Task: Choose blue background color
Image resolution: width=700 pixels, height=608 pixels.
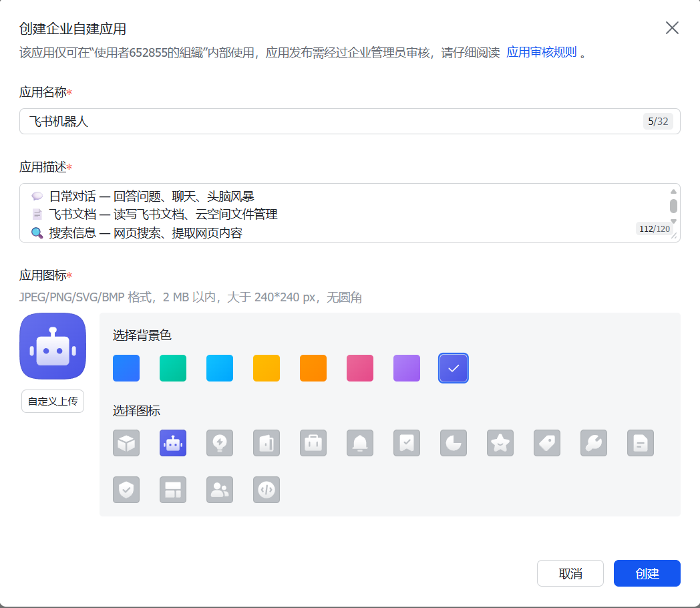Action: click(126, 368)
